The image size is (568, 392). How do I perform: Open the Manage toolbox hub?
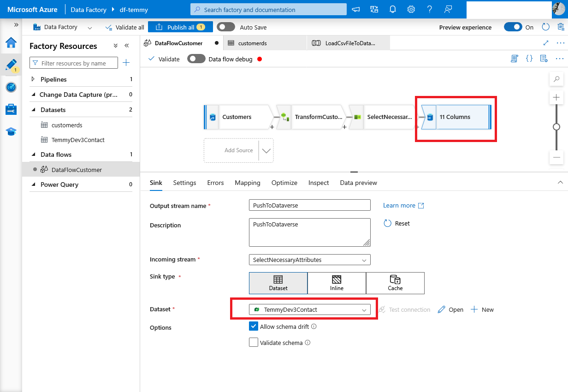[11, 109]
